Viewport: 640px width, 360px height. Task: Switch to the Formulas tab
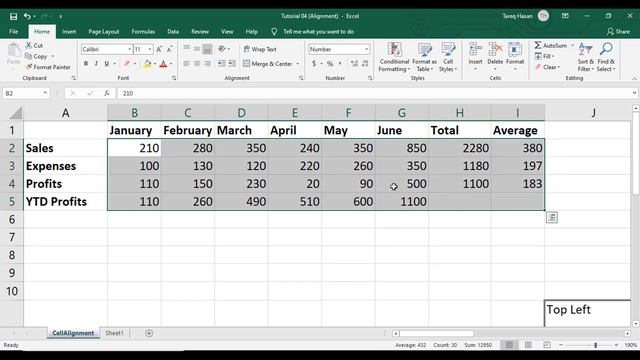pyautogui.click(x=143, y=31)
